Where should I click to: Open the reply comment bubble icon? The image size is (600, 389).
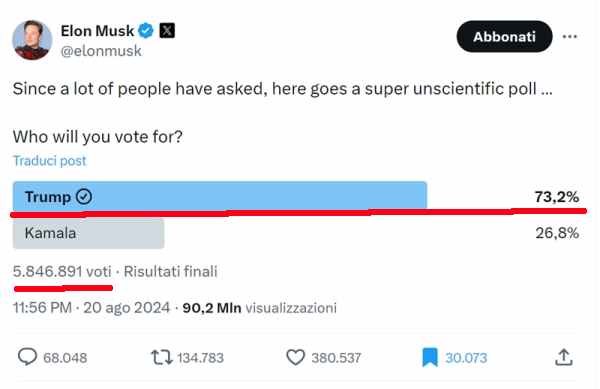[x=28, y=357]
